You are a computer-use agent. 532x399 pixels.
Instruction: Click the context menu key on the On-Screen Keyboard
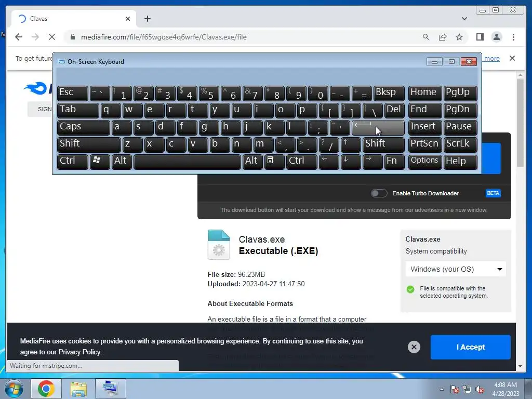pos(274,162)
